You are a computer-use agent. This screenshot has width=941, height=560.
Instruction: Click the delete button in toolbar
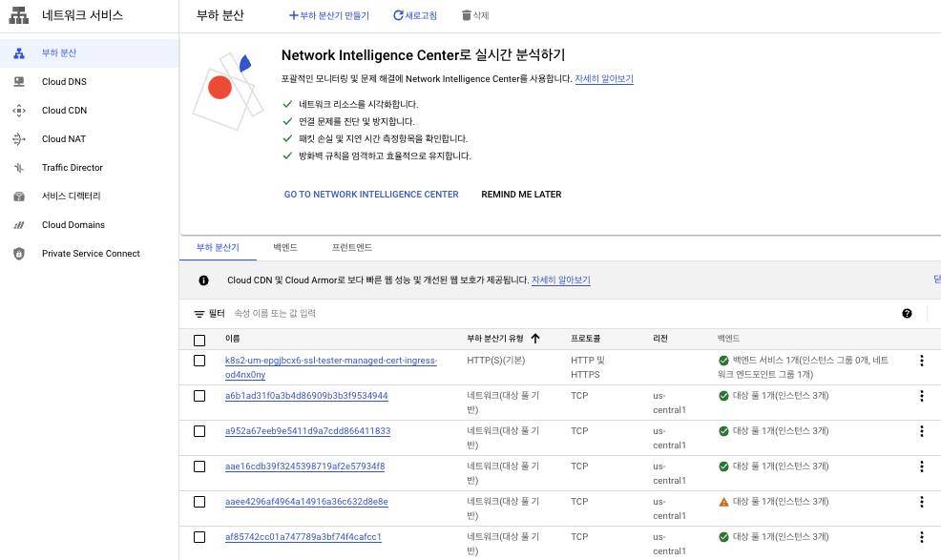pos(475,15)
